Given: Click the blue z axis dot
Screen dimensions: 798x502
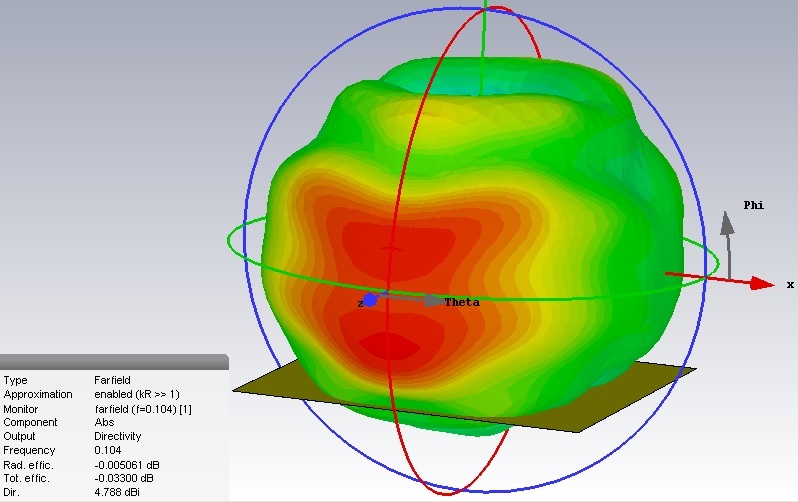Looking at the screenshot, I should (x=370, y=300).
